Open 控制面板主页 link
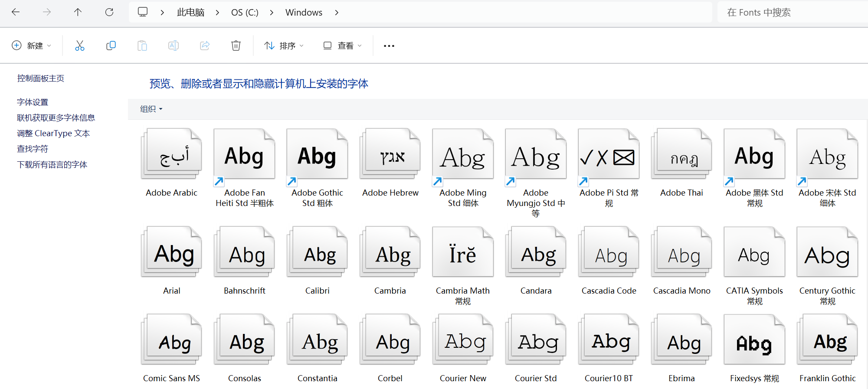This screenshot has width=868, height=389. coord(41,78)
